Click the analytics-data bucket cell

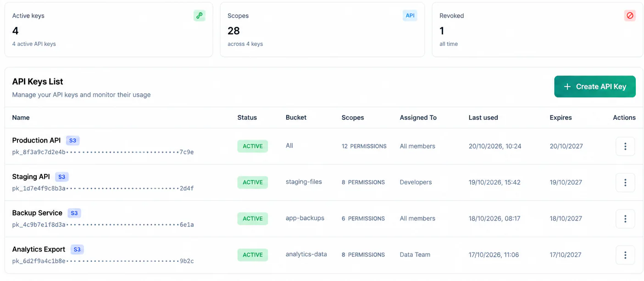(x=306, y=254)
